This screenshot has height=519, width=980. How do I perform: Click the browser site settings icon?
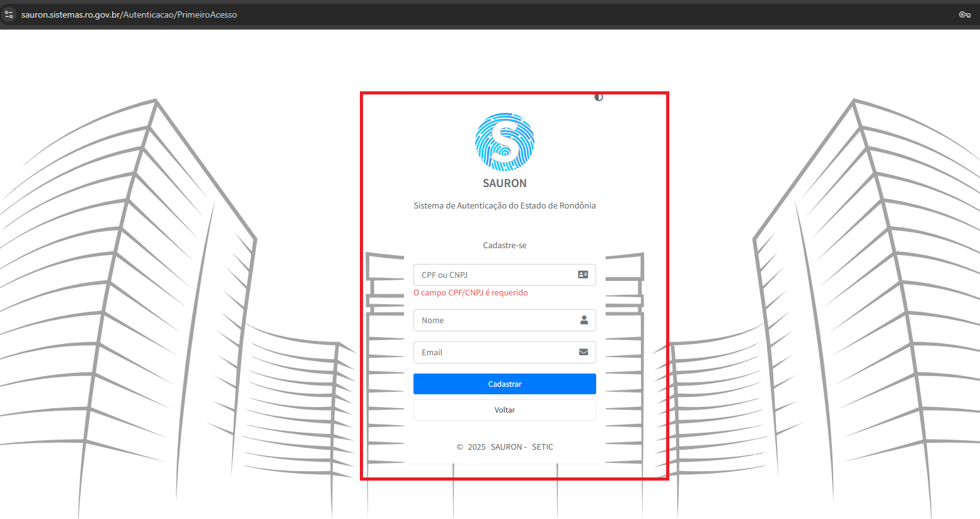click(x=9, y=14)
